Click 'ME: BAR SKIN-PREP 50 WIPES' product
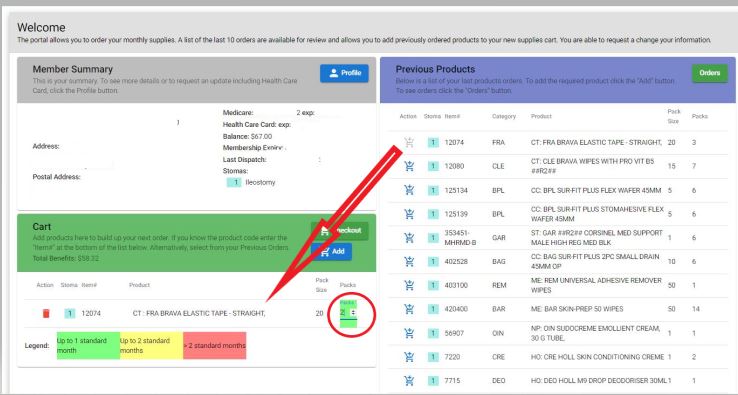Image resolution: width=738 pixels, height=395 pixels. 577,309
